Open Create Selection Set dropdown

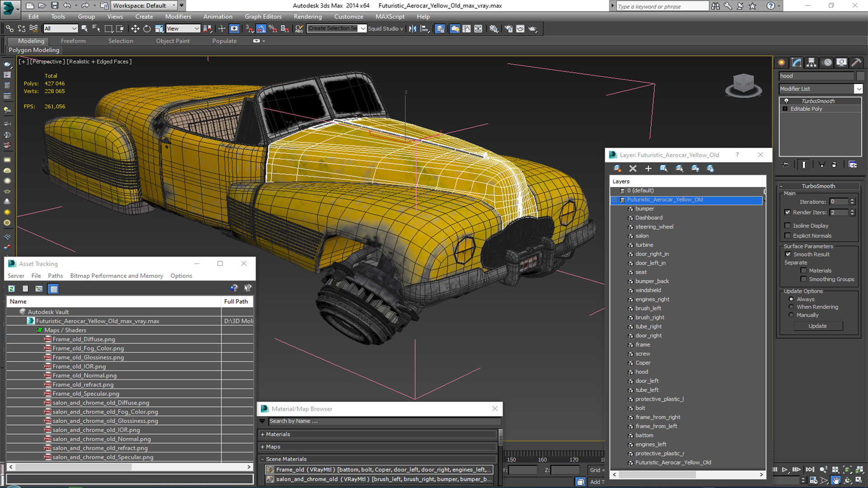coord(363,28)
